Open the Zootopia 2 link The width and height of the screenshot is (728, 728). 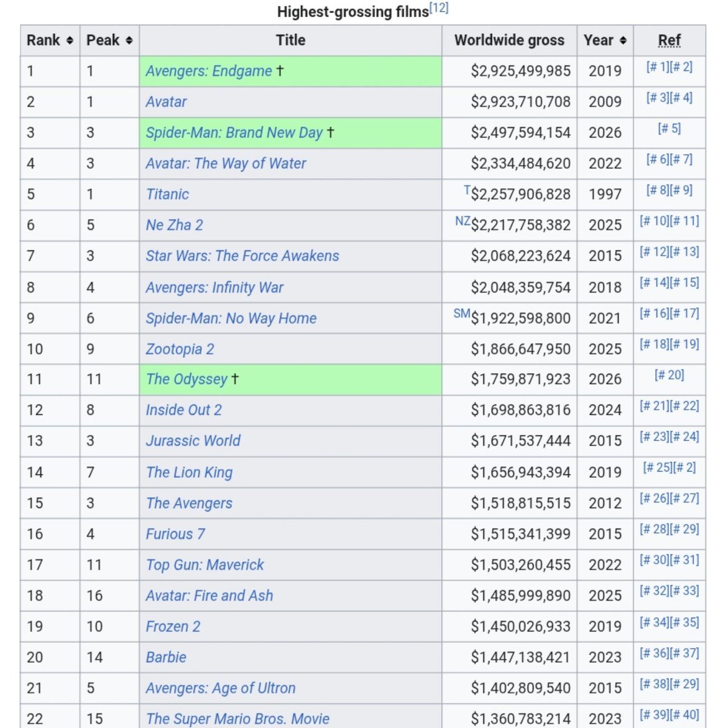tap(180, 349)
